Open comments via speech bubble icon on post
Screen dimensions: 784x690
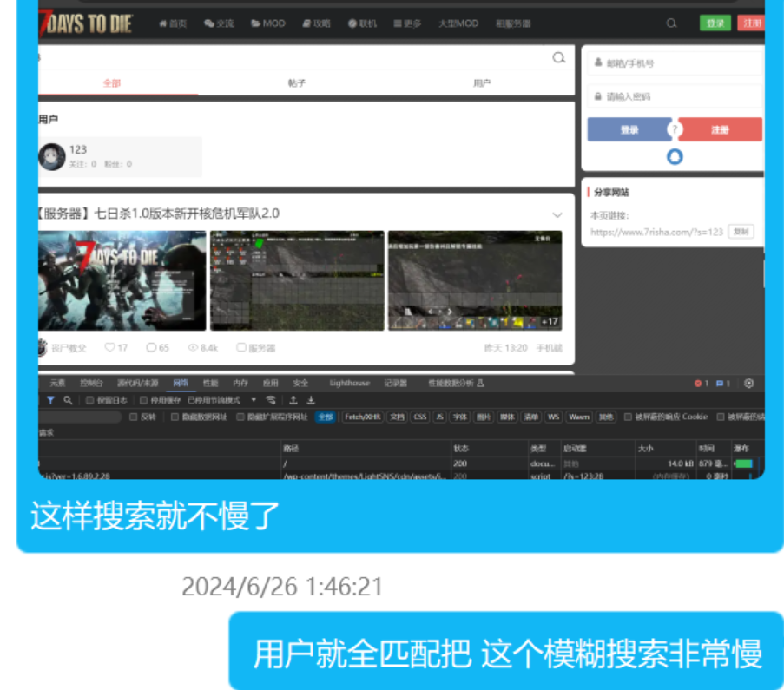coord(152,347)
